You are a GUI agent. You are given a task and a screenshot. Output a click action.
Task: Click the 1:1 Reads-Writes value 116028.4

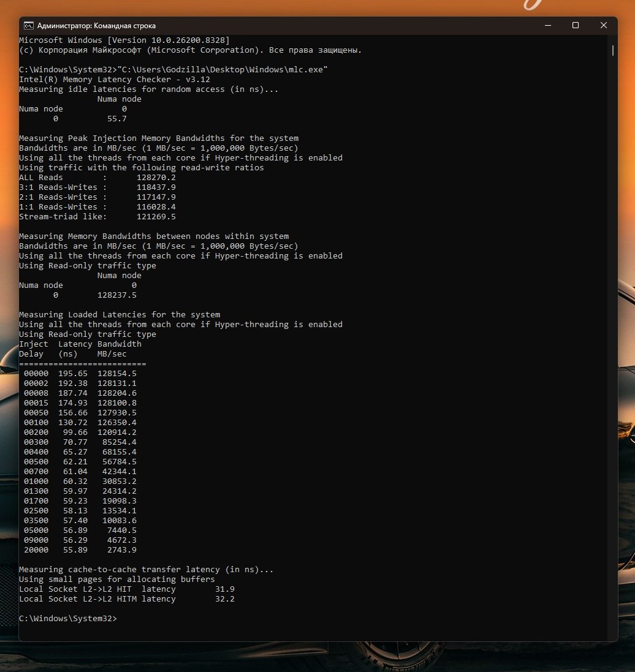(156, 207)
